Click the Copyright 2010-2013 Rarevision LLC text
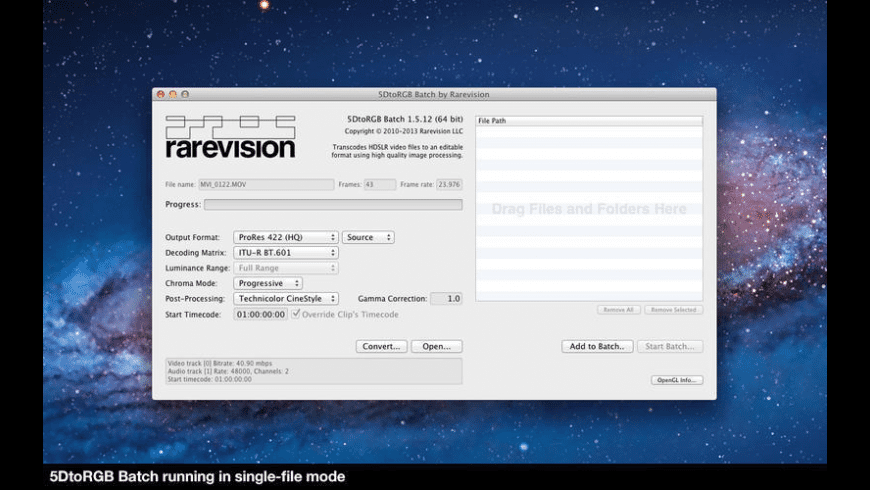Viewport: 870px width, 490px height. (x=403, y=132)
